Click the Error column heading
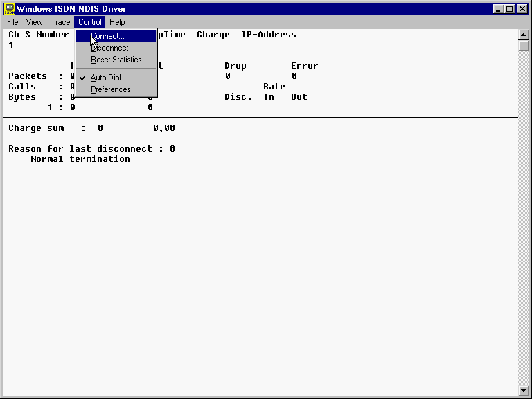This screenshot has height=399, width=532. click(304, 66)
